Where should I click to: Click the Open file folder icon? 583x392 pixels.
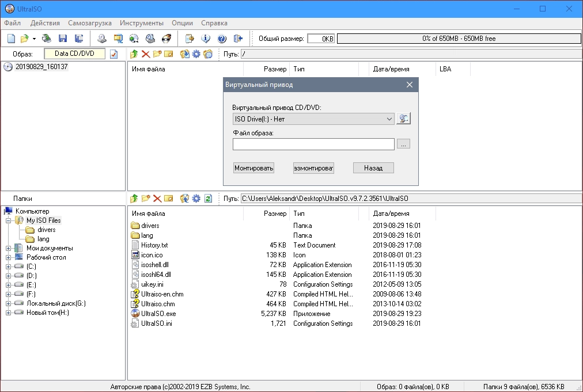point(25,38)
